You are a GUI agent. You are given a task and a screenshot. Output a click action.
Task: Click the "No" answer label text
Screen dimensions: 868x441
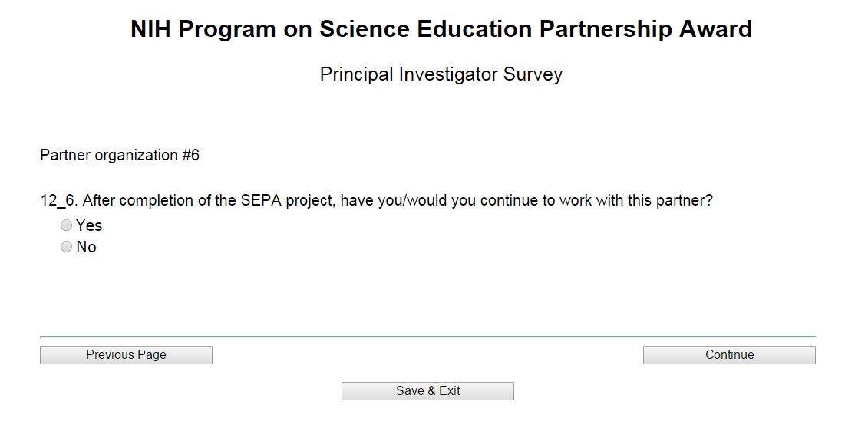[x=86, y=247]
